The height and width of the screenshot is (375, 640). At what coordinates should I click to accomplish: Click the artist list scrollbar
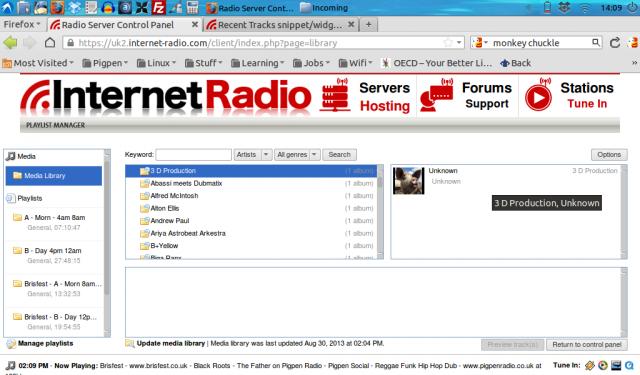(x=380, y=212)
